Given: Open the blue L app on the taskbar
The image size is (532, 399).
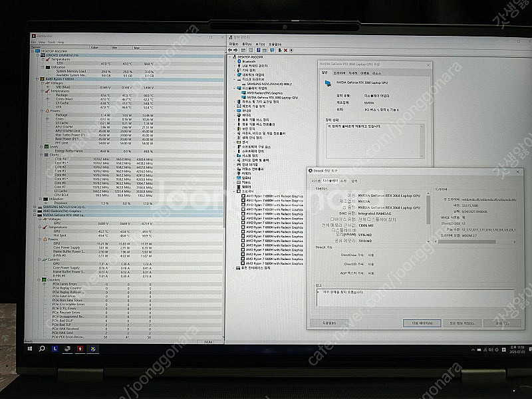Looking at the screenshot, I should point(55,348).
